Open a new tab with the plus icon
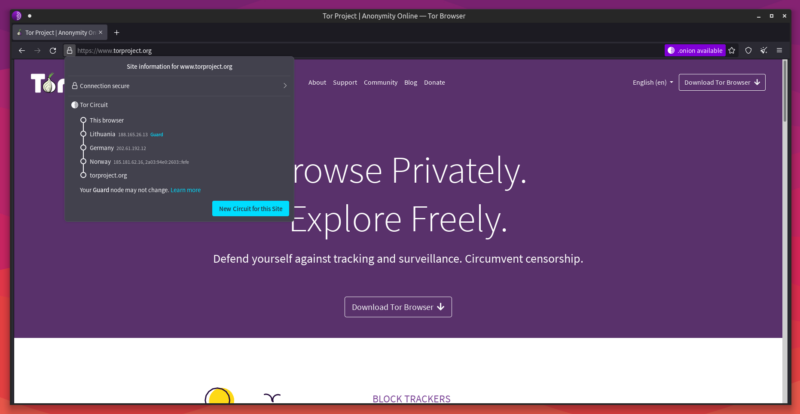The image size is (800, 414). point(116,33)
